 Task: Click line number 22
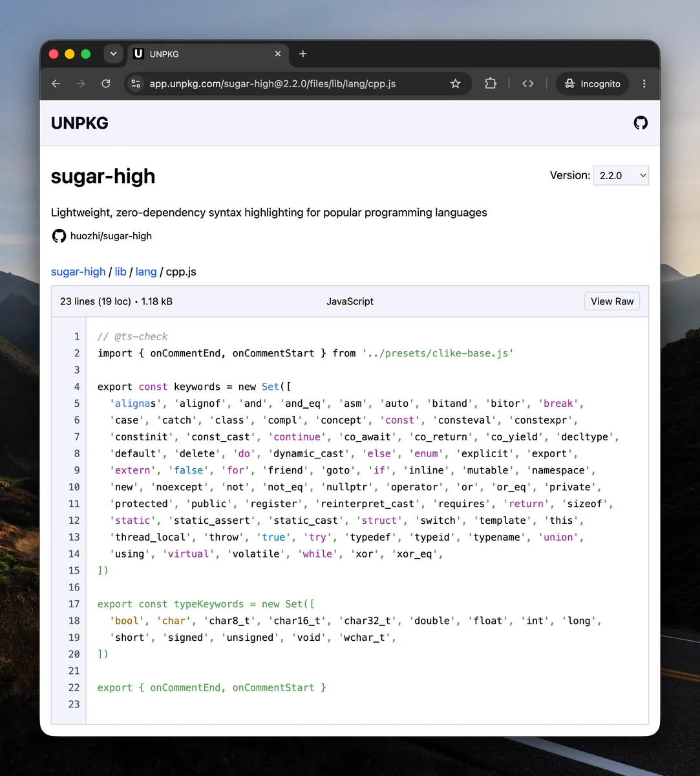point(74,687)
